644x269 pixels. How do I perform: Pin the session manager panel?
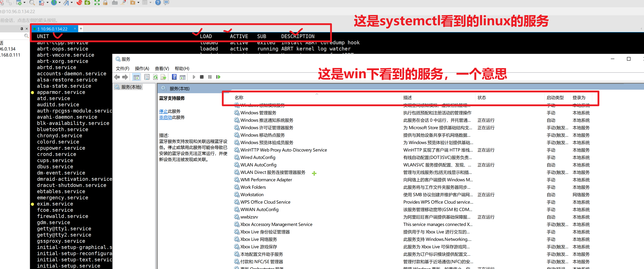pyautogui.click(x=22, y=29)
